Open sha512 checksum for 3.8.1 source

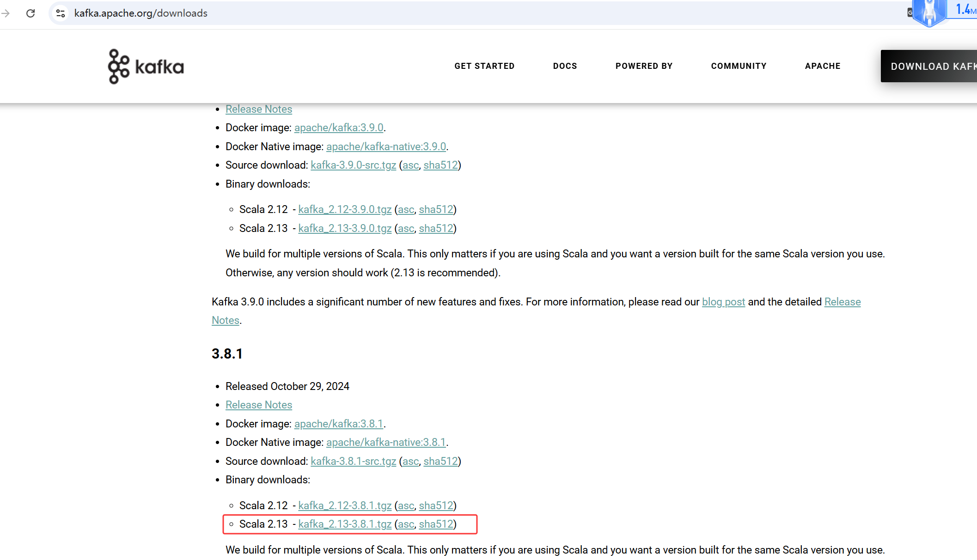coord(440,461)
